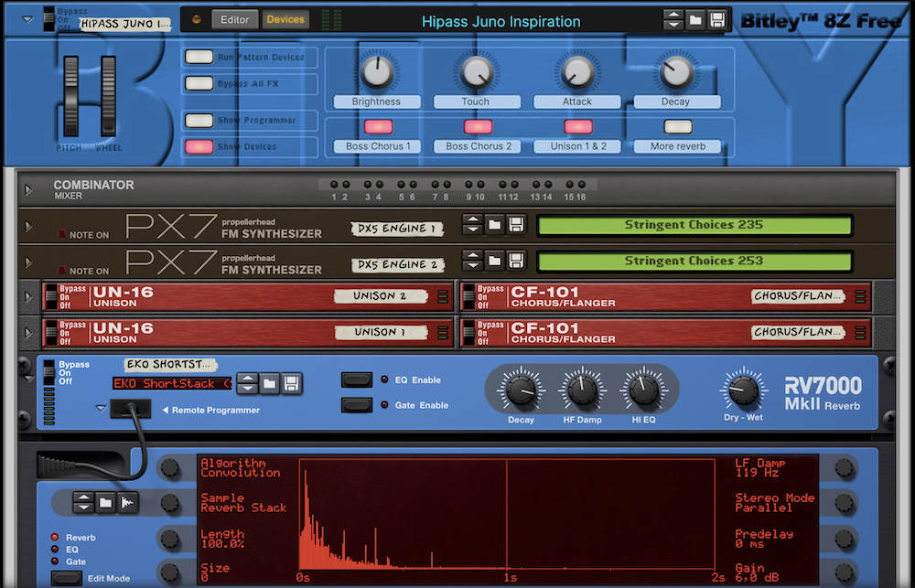Step patch selection for DX5 Engine 1

pos(472,225)
